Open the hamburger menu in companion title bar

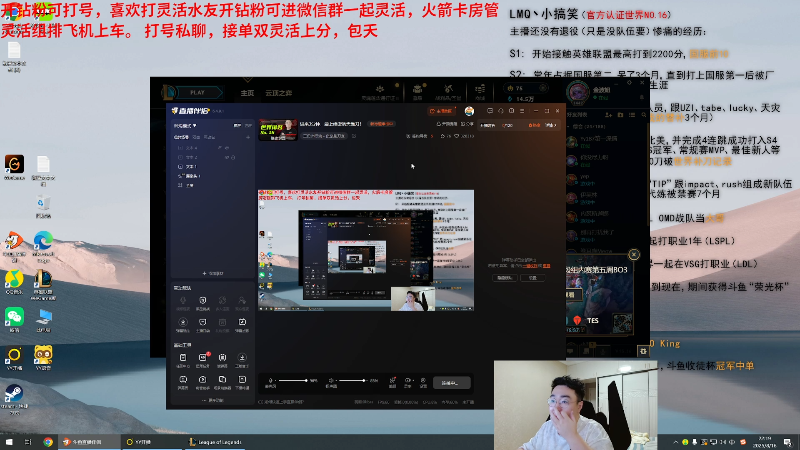tap(522, 111)
